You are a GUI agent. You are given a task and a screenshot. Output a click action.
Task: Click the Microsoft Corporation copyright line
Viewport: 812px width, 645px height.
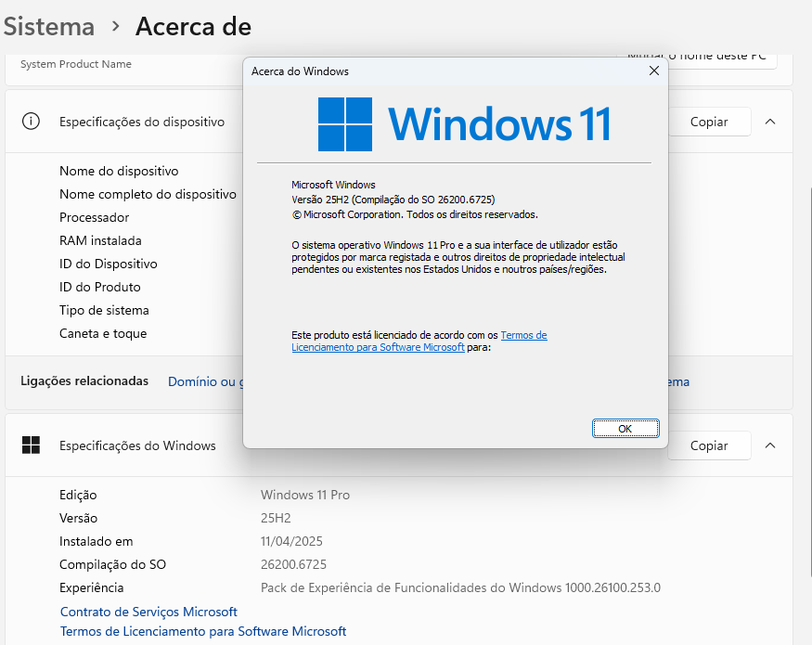(415, 214)
